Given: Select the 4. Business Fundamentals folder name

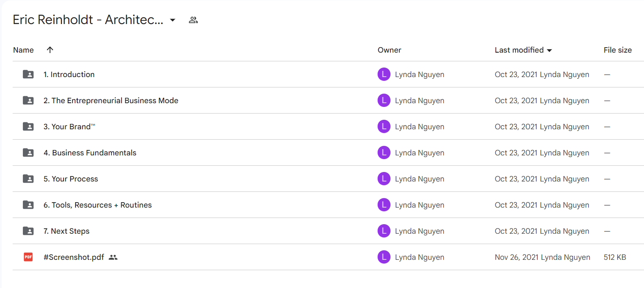Looking at the screenshot, I should [x=90, y=153].
